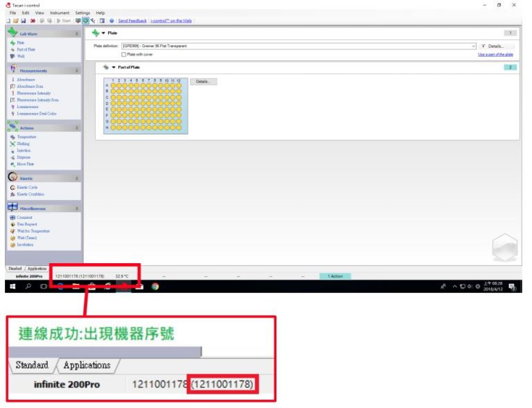Pick Kinetic Cycle from the Kinetic panel
532x408 pixels.
click(x=27, y=187)
